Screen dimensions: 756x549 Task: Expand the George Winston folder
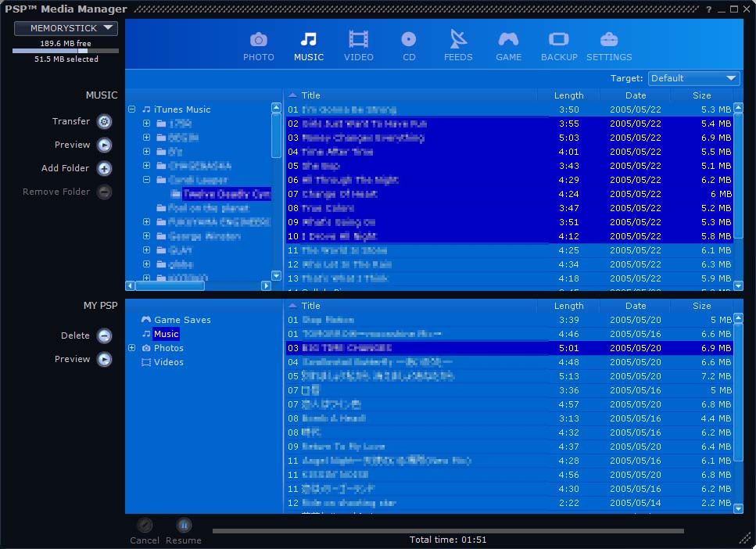146,236
